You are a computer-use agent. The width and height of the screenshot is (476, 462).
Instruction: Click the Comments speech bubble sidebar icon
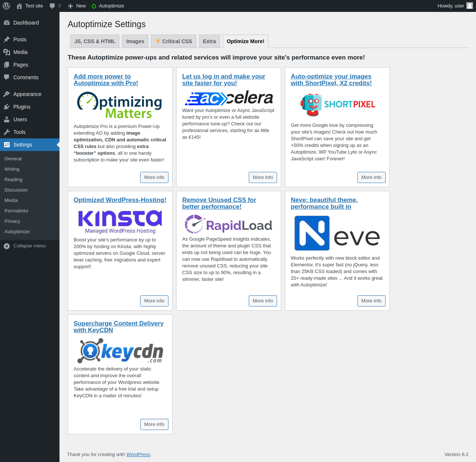(x=7, y=77)
